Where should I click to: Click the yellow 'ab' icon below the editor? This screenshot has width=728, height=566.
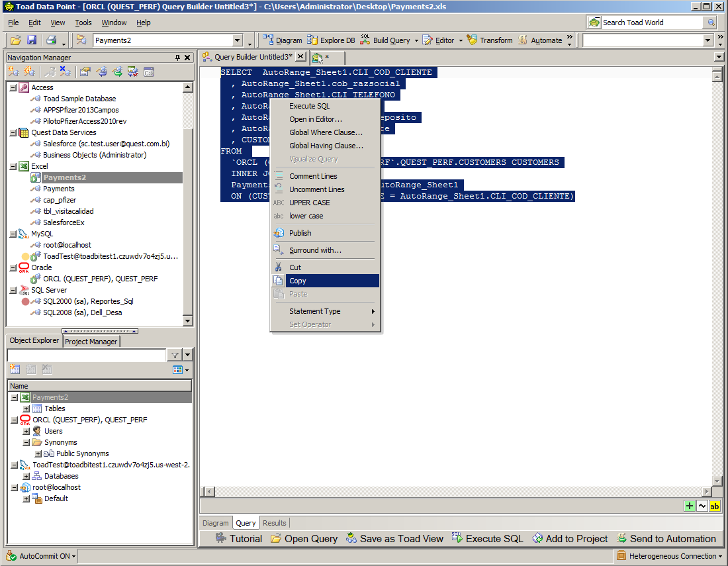715,506
